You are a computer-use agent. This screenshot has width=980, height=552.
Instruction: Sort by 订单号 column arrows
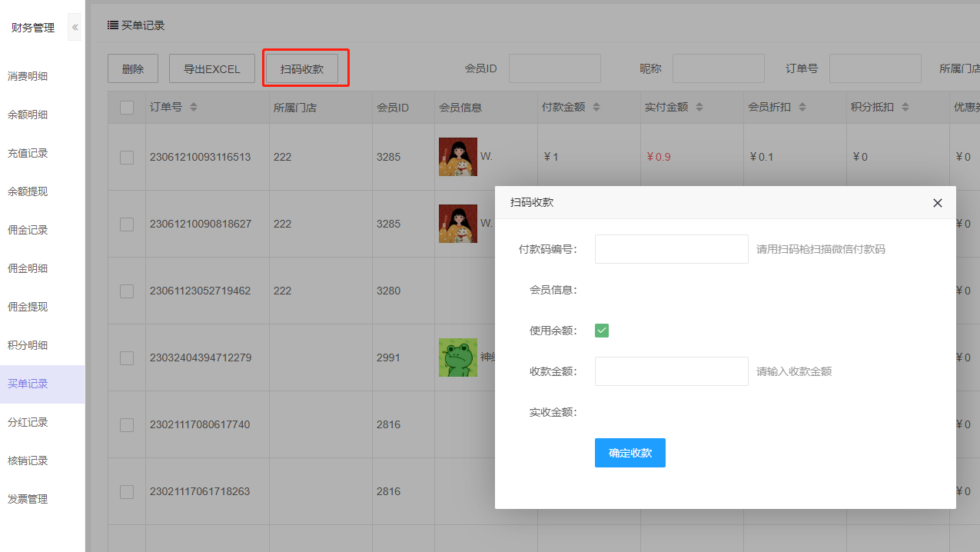pos(194,108)
